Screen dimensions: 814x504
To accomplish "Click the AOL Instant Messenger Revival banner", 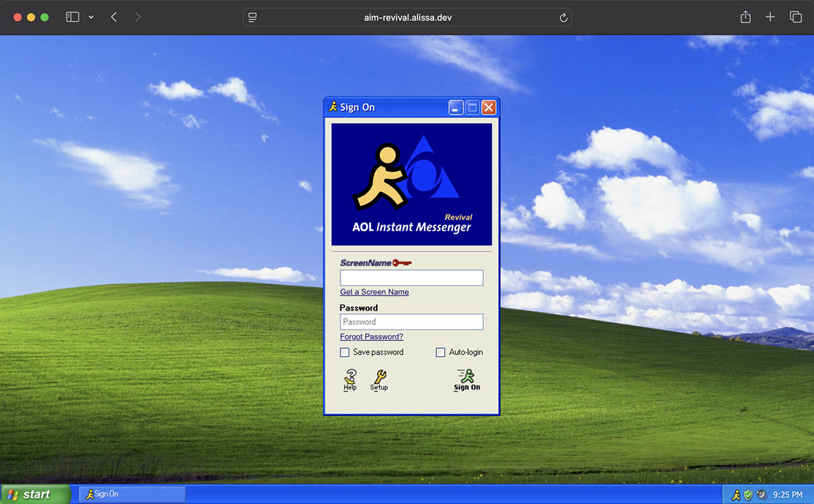I will [x=412, y=184].
